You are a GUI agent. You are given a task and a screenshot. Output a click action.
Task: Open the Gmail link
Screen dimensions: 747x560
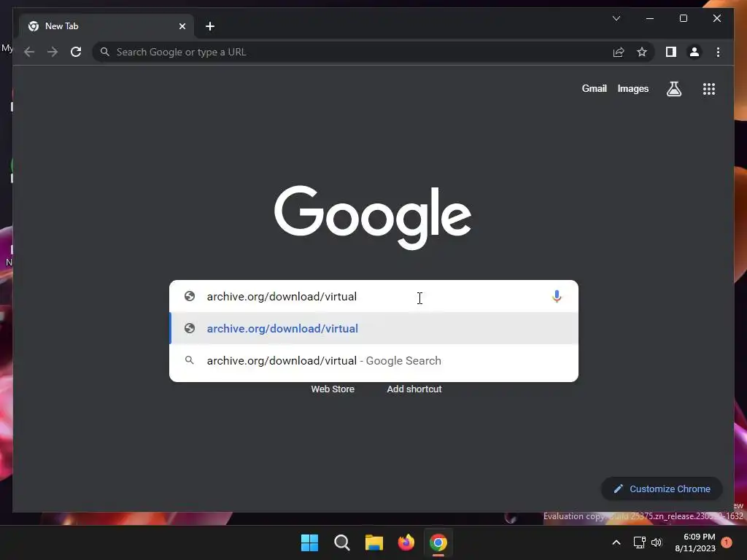point(594,88)
